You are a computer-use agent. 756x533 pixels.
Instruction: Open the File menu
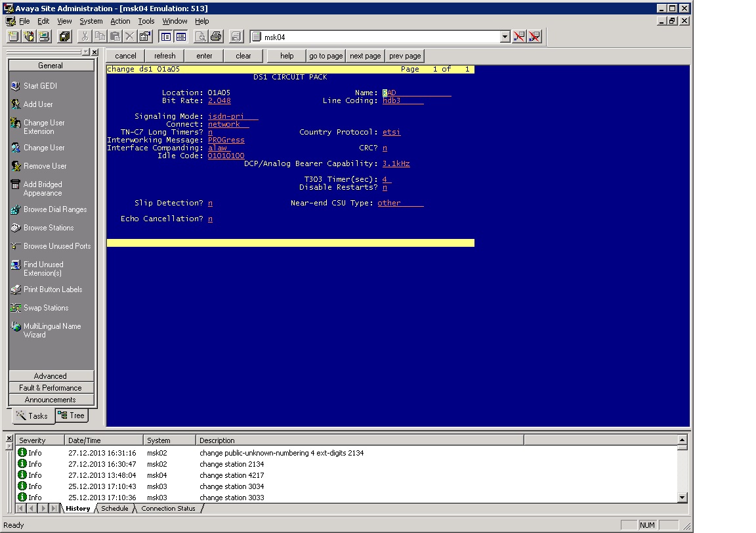click(24, 21)
